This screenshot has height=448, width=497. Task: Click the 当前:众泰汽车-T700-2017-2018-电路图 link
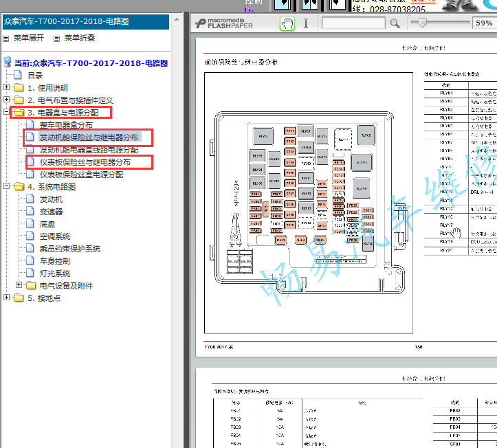coord(91,63)
